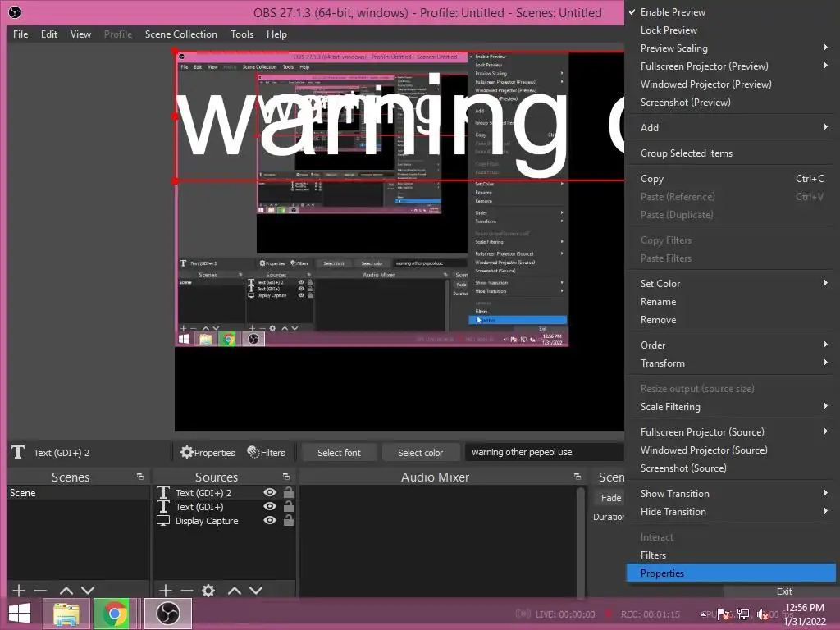
Task: Open the Edit menu
Action: [x=48, y=34]
